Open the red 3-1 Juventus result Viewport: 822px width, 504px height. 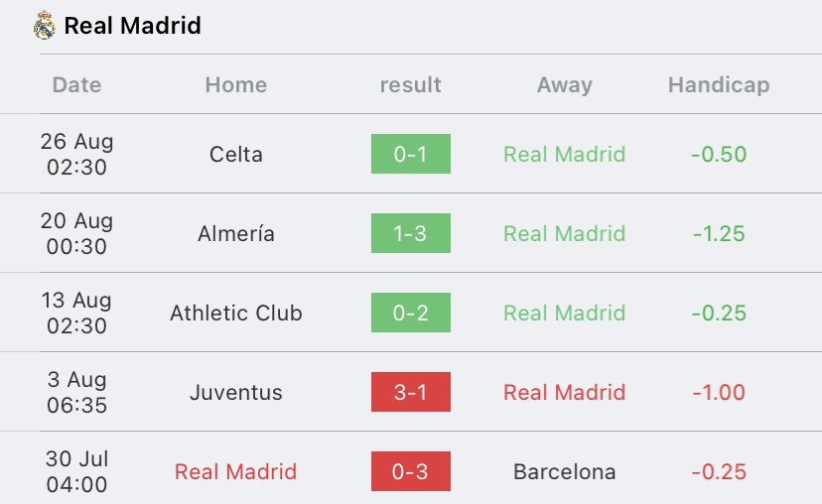(x=411, y=392)
